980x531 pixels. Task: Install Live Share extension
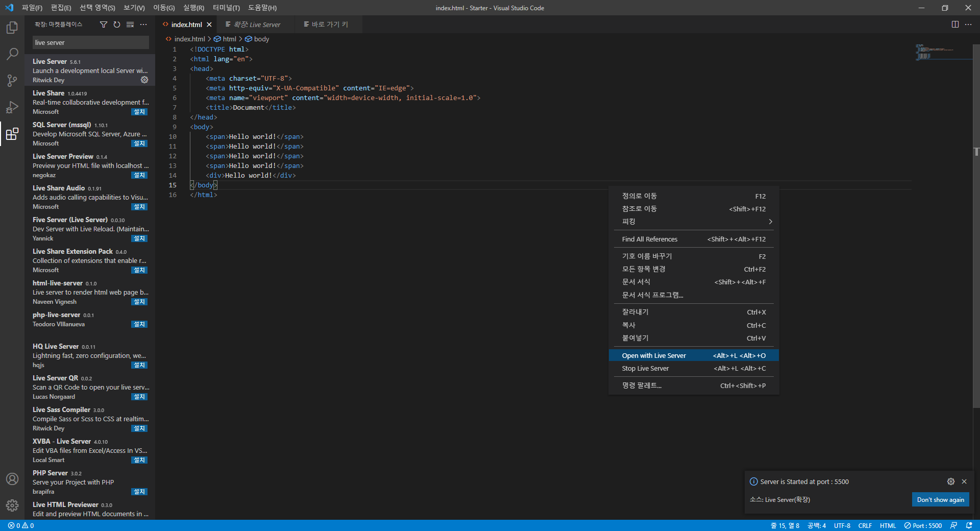click(139, 112)
